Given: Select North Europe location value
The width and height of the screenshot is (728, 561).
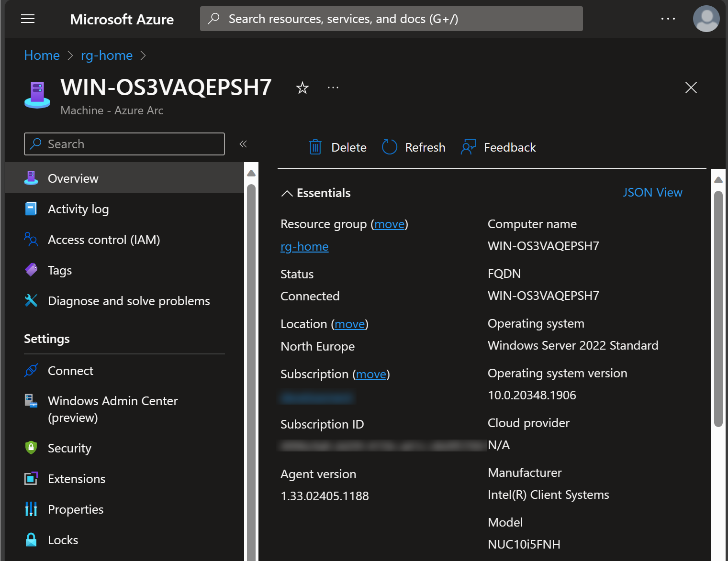Looking at the screenshot, I should pos(317,346).
